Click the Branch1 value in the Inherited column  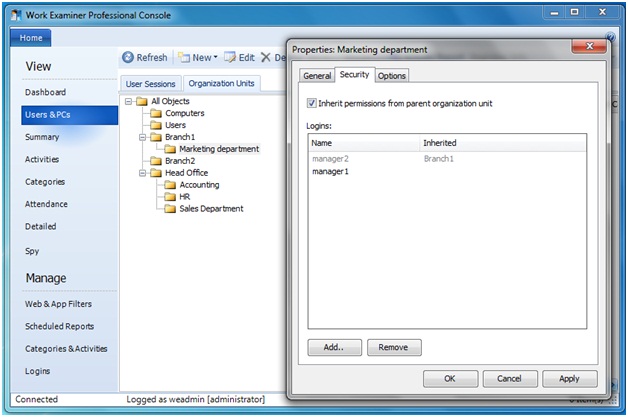click(439, 159)
